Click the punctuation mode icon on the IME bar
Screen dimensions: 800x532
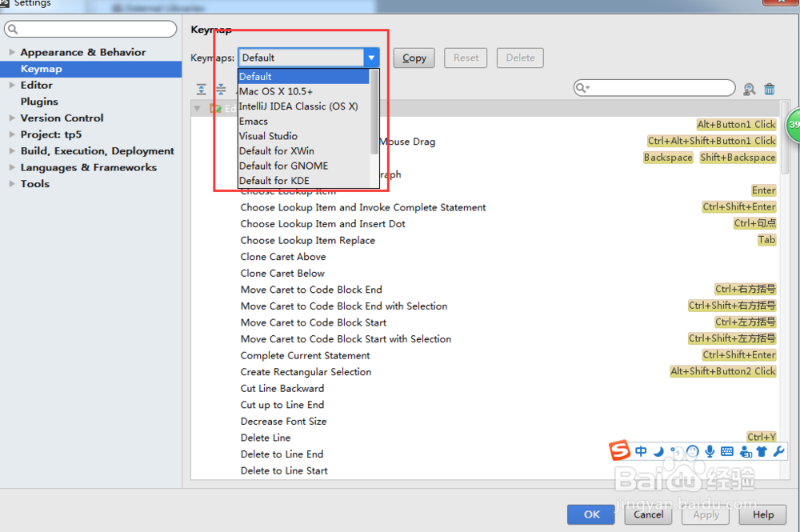[675, 451]
